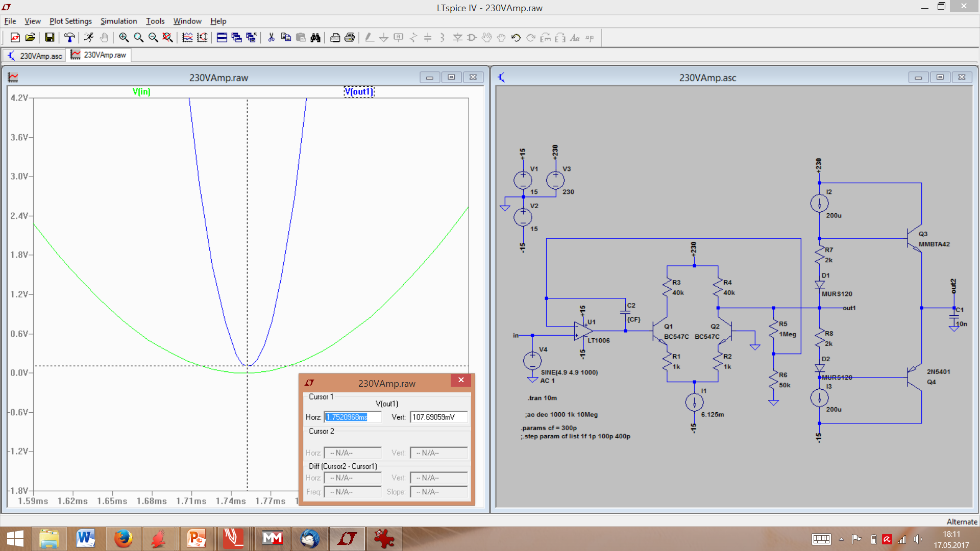Click the Windows Start button
980x551 pixels.
pyautogui.click(x=15, y=539)
